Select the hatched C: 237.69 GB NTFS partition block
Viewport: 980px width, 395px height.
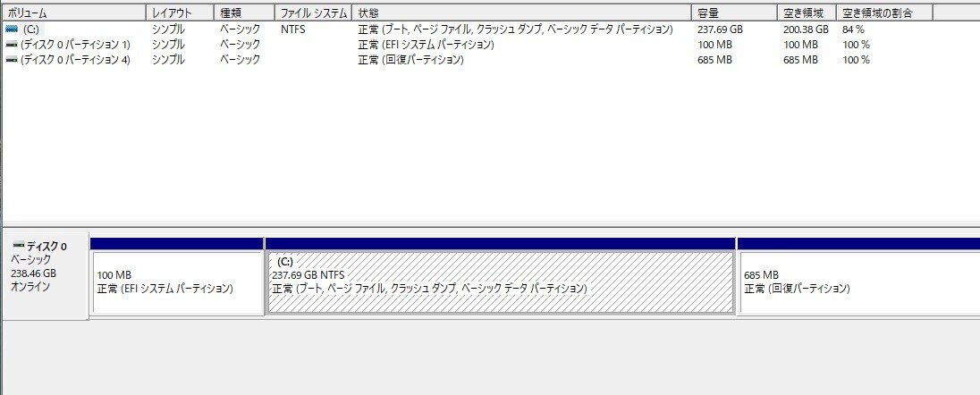501,282
